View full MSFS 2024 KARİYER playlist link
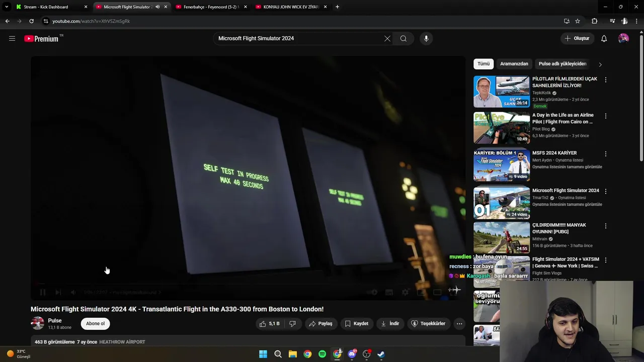Viewport: 644px width, 362px height. [567, 167]
